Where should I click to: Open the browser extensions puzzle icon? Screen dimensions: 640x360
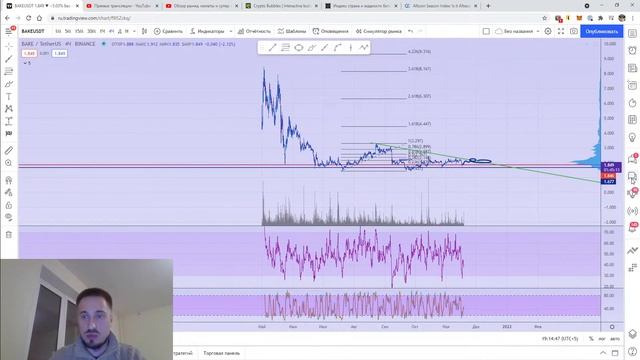600,18
